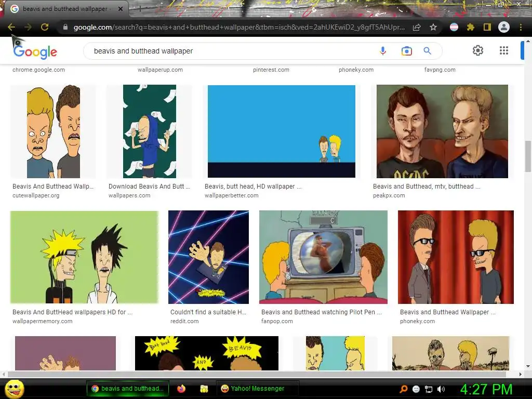Click the 'Beavis And Butthead Wallp...' title link
Screen dimensions: 532x399
coord(53,187)
